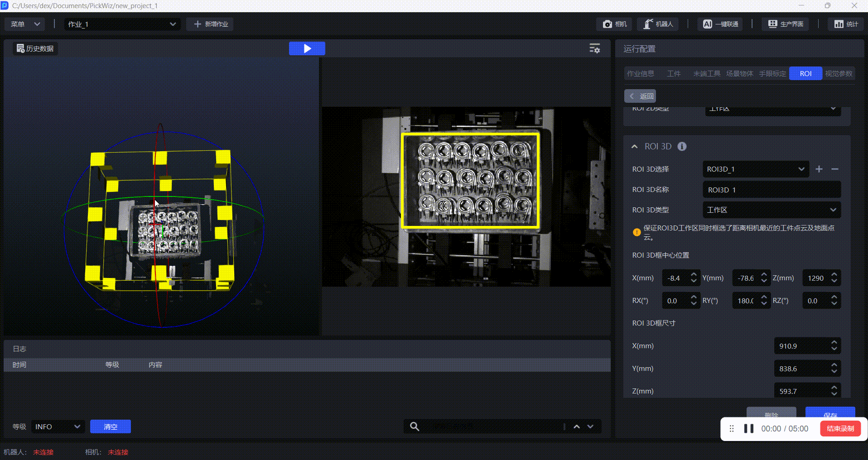The width and height of the screenshot is (868, 460).
Task: Click the ROI 3D info icon
Action: 682,146
